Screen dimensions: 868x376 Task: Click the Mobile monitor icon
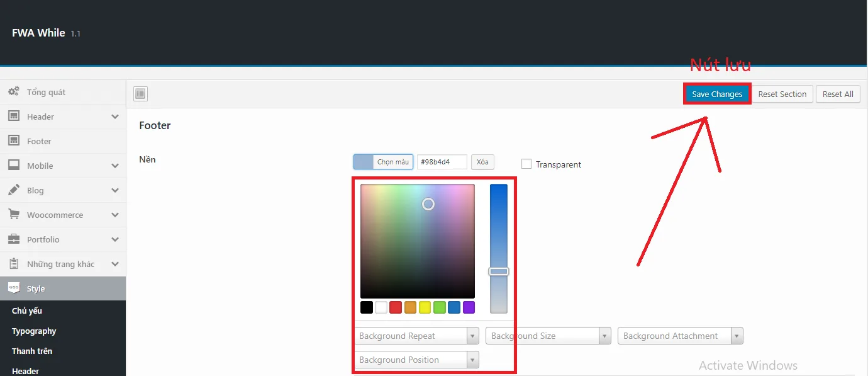(13, 165)
